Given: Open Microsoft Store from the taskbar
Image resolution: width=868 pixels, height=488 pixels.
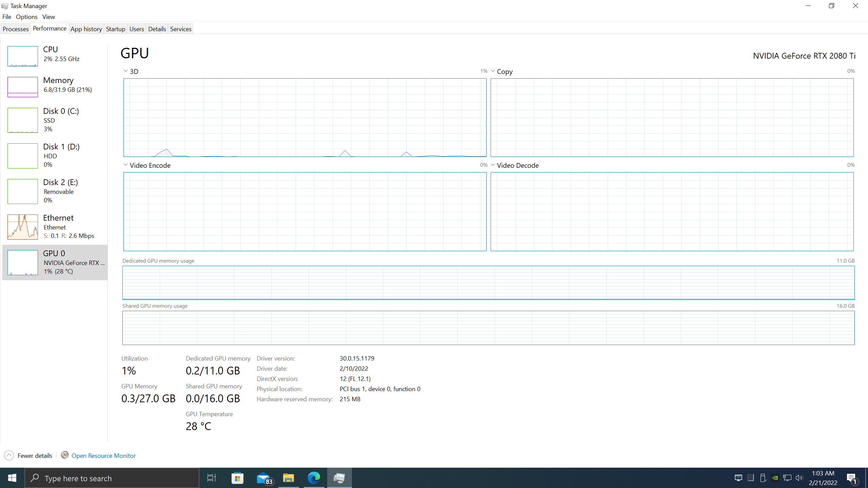Looking at the screenshot, I should tap(237, 478).
